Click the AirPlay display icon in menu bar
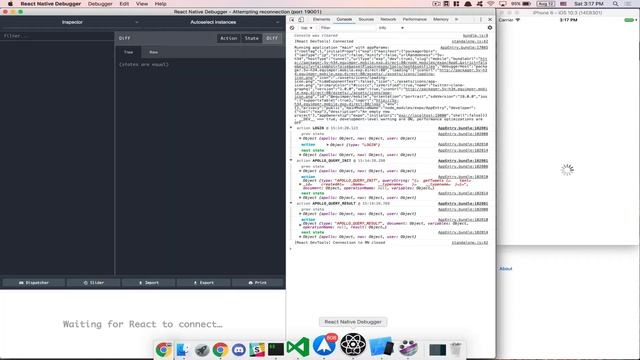Screen dimensions: 640x360 502,4
